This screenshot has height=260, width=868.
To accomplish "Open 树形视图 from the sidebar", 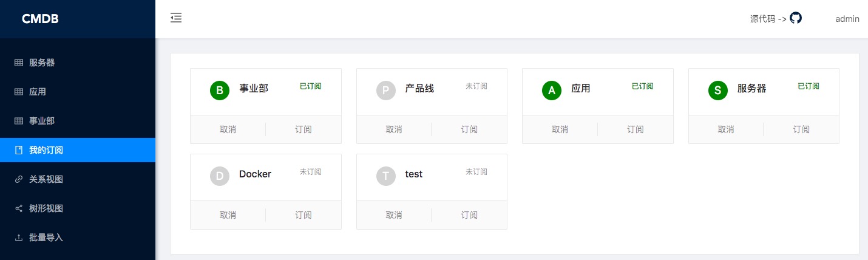I will pyautogui.click(x=46, y=208).
